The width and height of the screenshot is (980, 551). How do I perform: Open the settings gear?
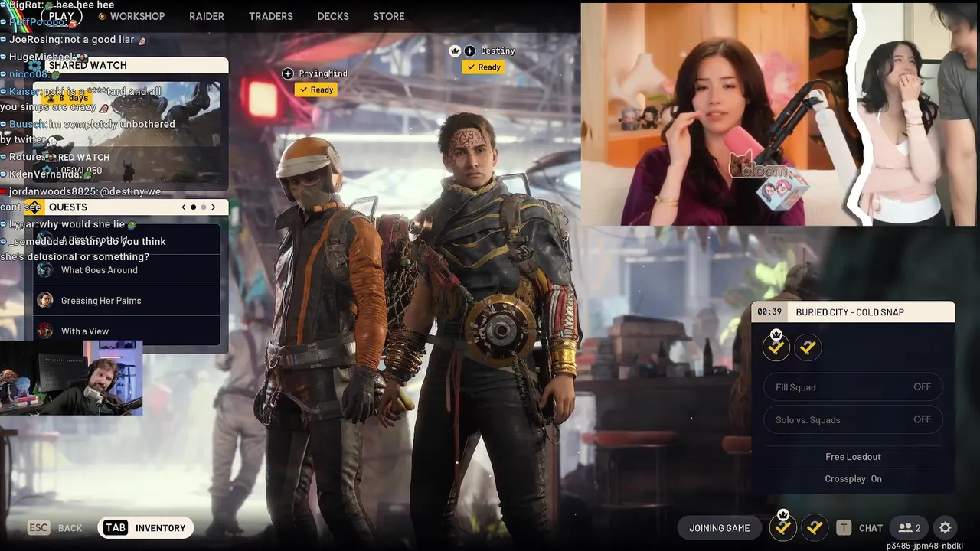point(946,528)
